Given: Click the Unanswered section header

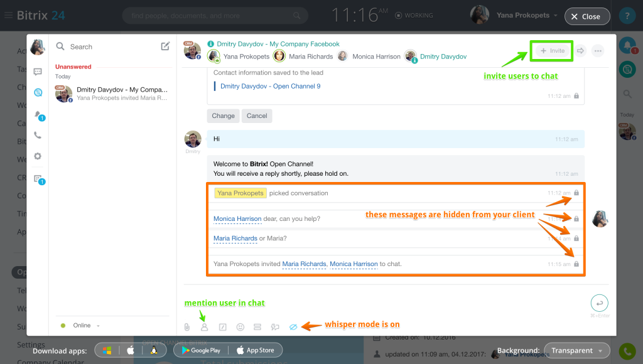Looking at the screenshot, I should click(x=73, y=67).
